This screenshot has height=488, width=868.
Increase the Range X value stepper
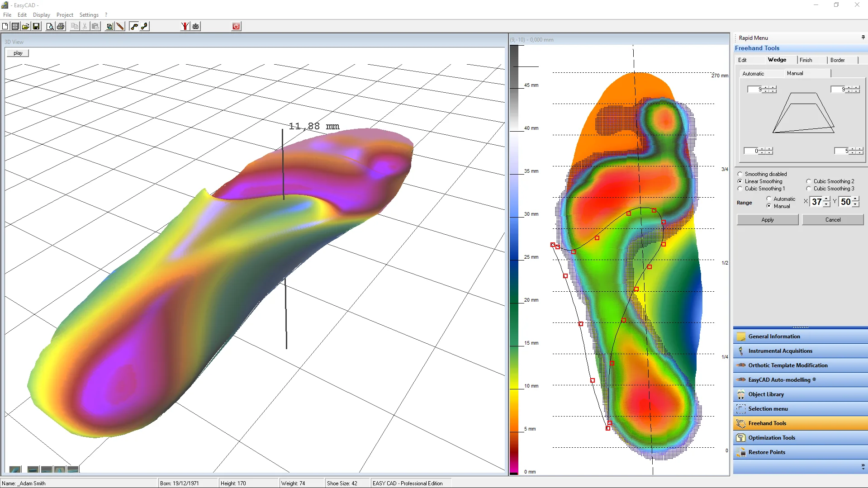(x=826, y=199)
